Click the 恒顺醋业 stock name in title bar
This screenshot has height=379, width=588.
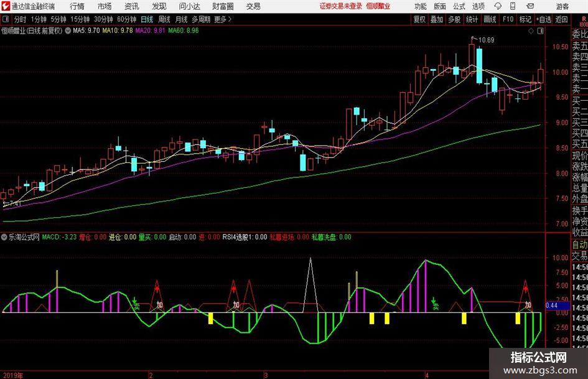tap(378, 6)
